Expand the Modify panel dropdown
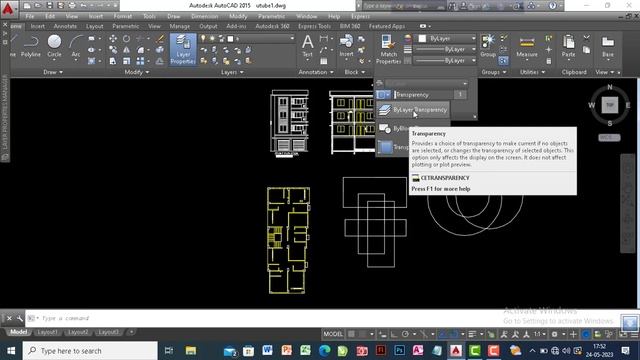Screen dimensions: 640x360 (x=137, y=72)
